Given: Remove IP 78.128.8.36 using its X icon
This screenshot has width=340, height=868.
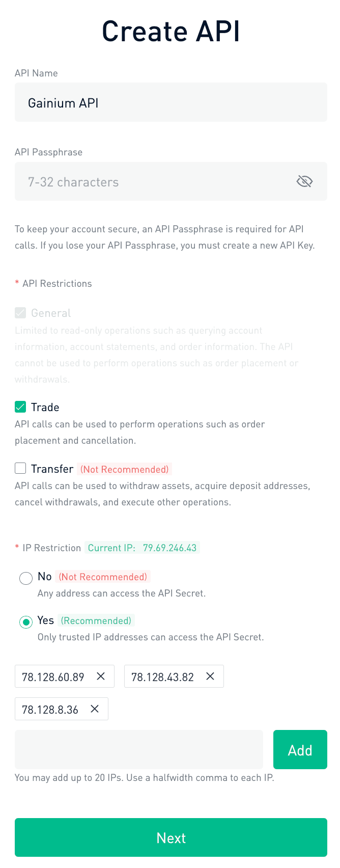Looking at the screenshot, I should pos(94,709).
